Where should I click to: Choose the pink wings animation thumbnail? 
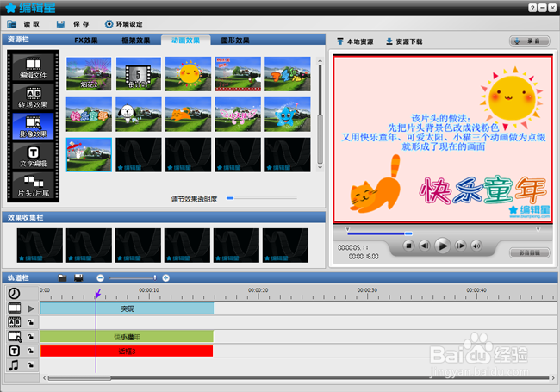coord(238,115)
